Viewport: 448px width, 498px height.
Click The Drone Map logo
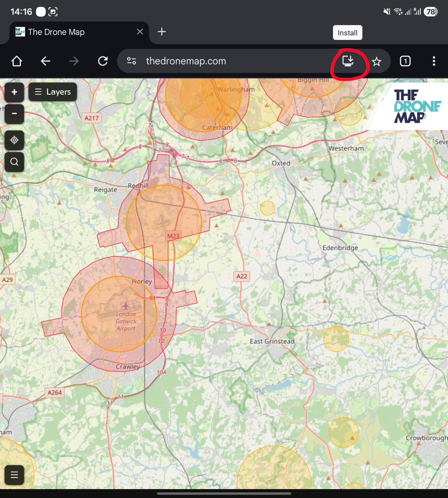[416, 106]
